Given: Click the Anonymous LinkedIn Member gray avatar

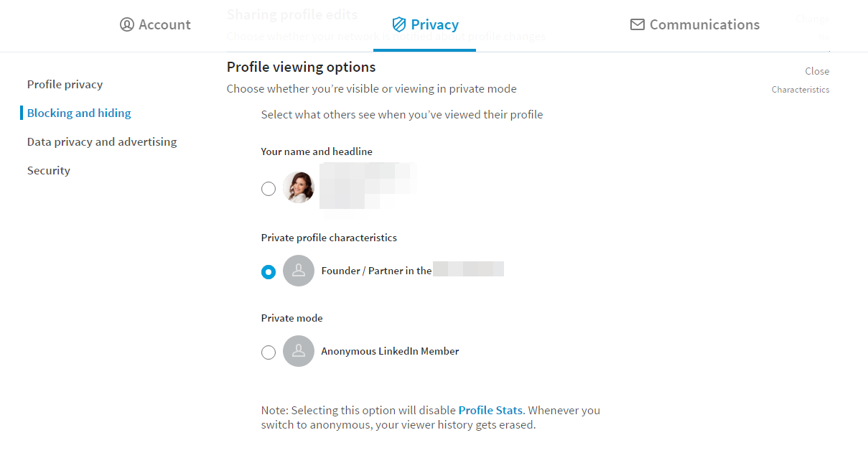Looking at the screenshot, I should click(x=299, y=351).
